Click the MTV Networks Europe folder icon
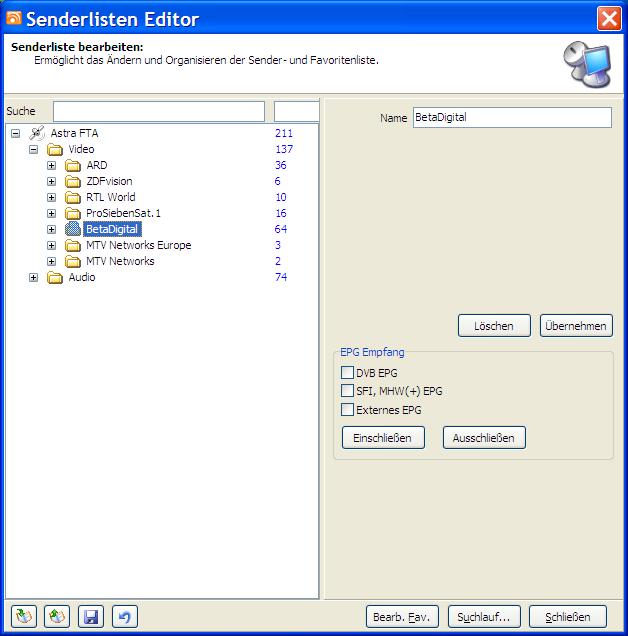The width and height of the screenshot is (628, 636). tap(73, 245)
